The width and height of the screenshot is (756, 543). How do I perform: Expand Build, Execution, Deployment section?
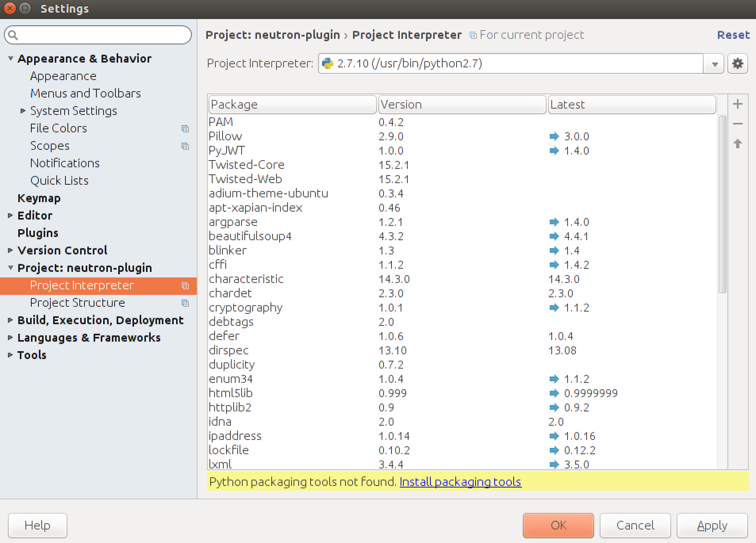pos(11,320)
